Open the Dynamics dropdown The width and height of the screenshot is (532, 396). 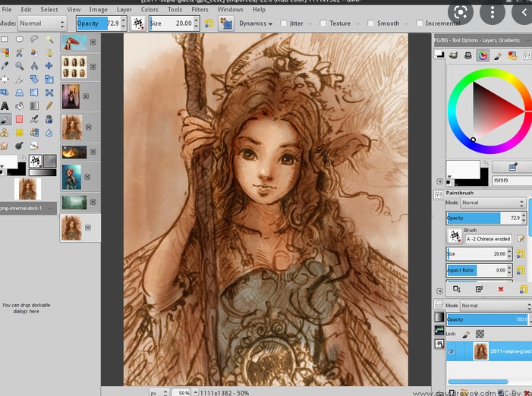tap(256, 24)
